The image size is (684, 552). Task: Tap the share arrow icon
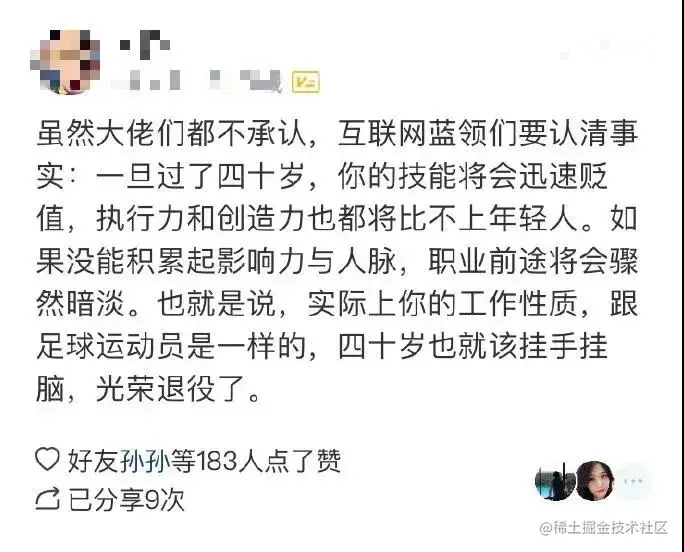pyautogui.click(x=47, y=500)
